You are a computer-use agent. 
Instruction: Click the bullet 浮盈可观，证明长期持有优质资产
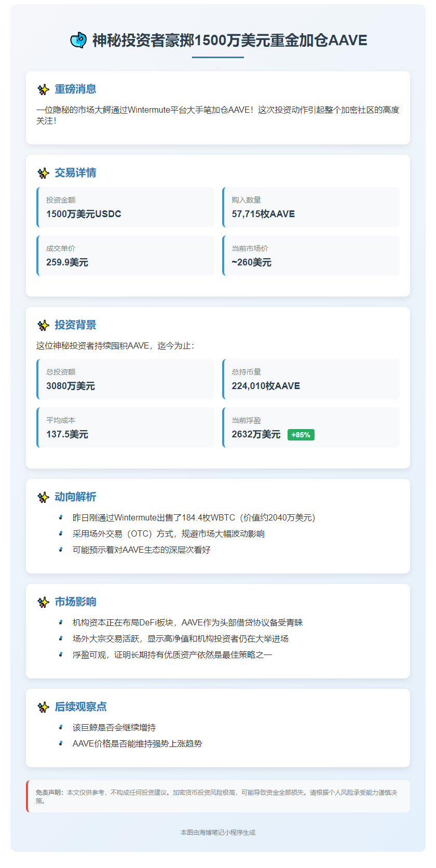(172, 655)
